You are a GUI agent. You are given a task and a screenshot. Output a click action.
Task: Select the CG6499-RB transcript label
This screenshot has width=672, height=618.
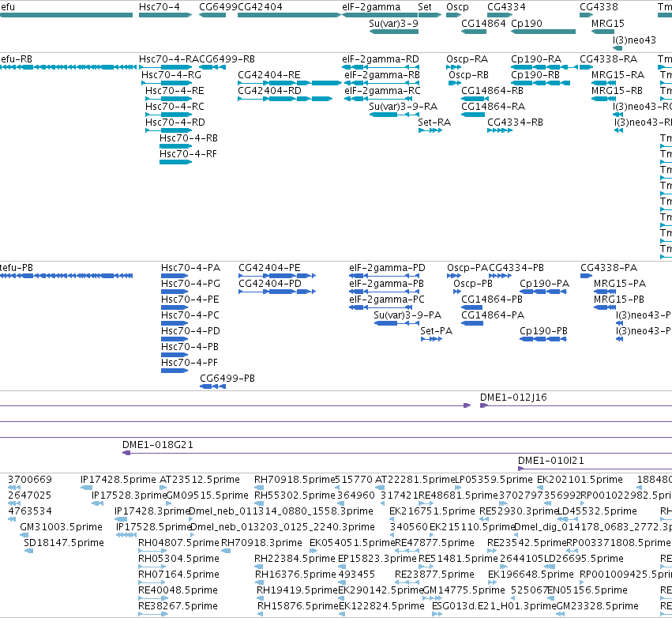coord(227,59)
